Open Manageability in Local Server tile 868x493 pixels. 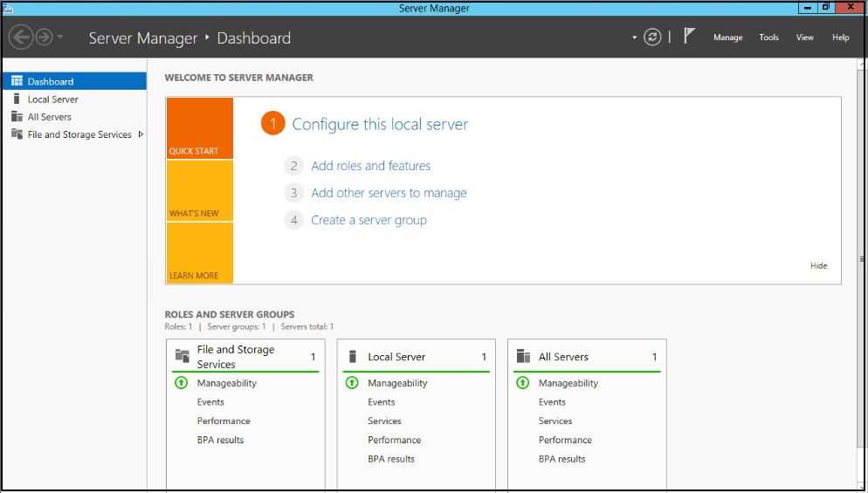coord(397,383)
